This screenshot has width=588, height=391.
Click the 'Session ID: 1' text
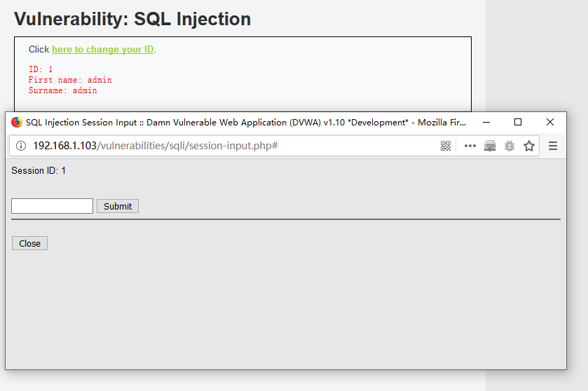coord(39,170)
